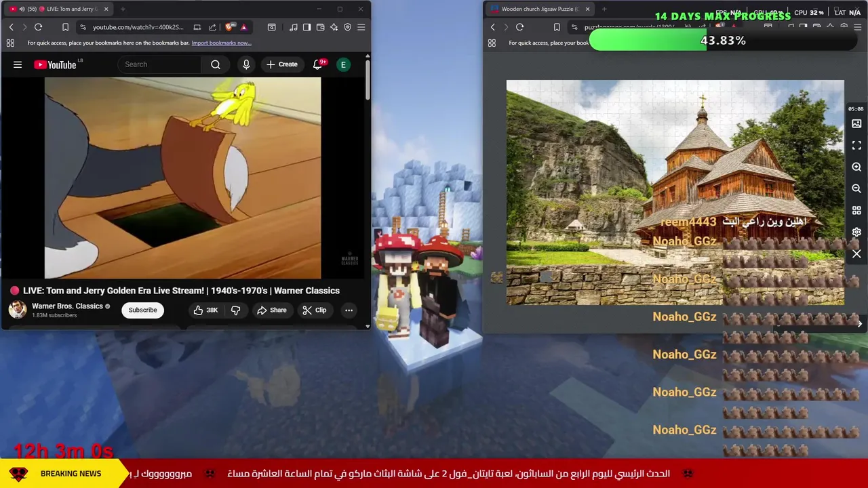Subscribe to Warner Bros. Classics
Screen dimensions: 868x488
click(x=142, y=310)
